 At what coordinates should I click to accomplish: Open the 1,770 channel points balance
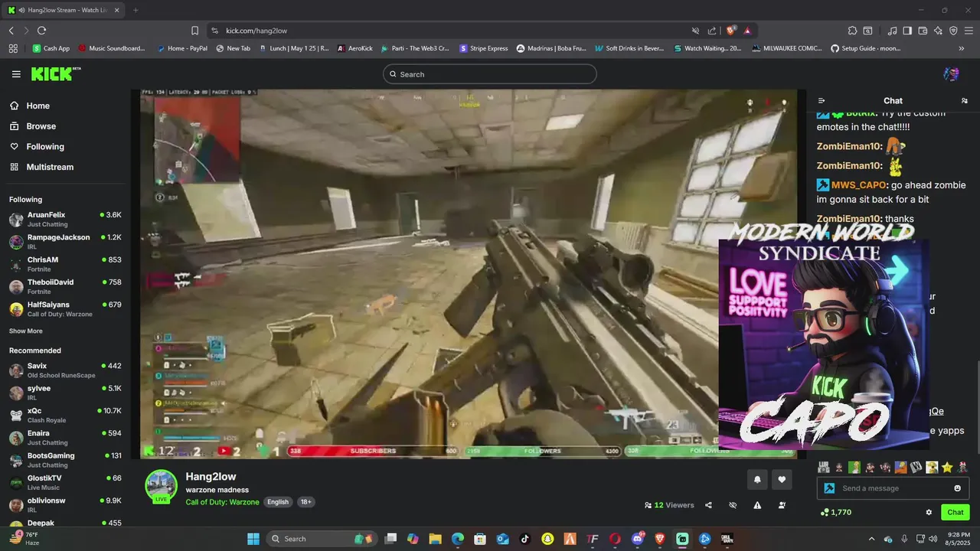pyautogui.click(x=835, y=513)
